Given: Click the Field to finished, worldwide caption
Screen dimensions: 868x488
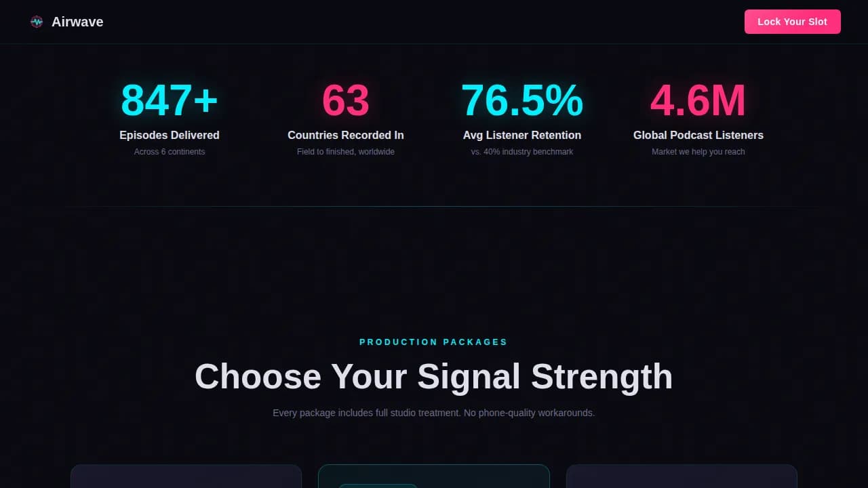Looking at the screenshot, I should click(346, 152).
